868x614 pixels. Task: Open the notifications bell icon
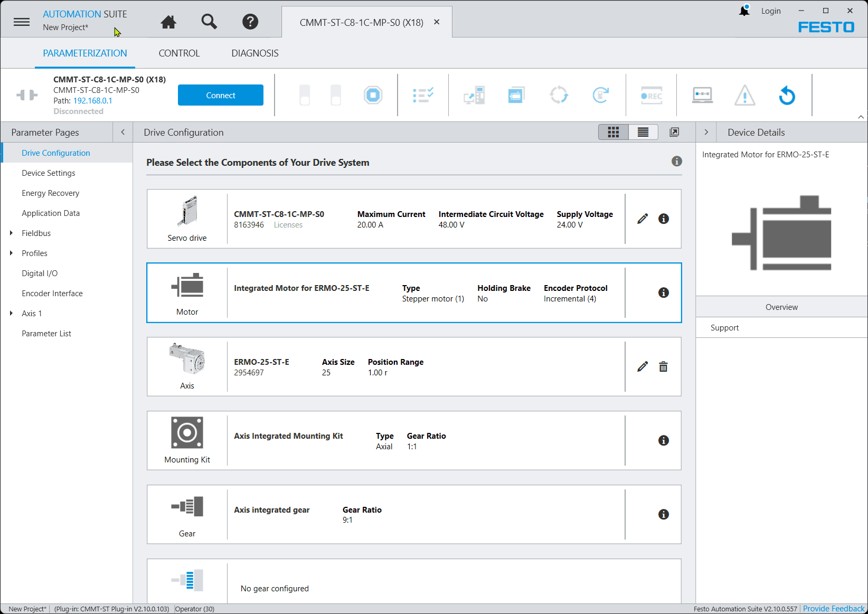tap(744, 11)
